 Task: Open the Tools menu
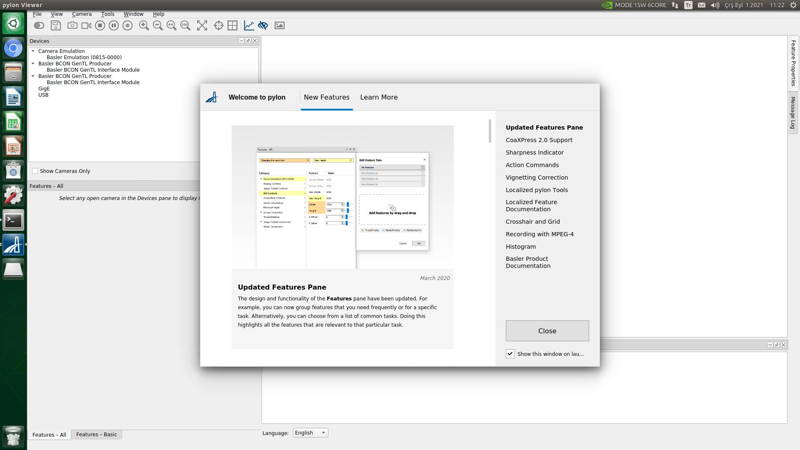pyautogui.click(x=108, y=14)
